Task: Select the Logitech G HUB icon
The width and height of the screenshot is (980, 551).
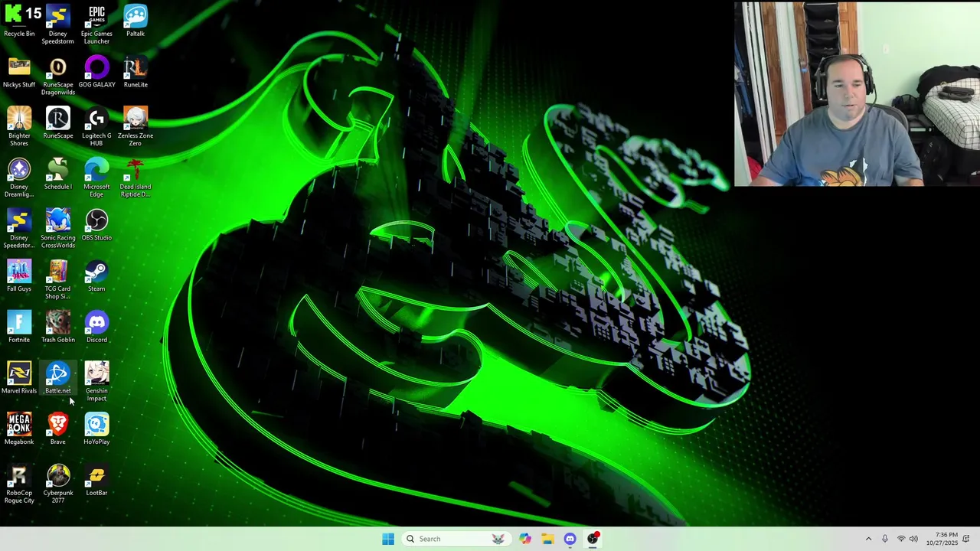Action: (96, 126)
